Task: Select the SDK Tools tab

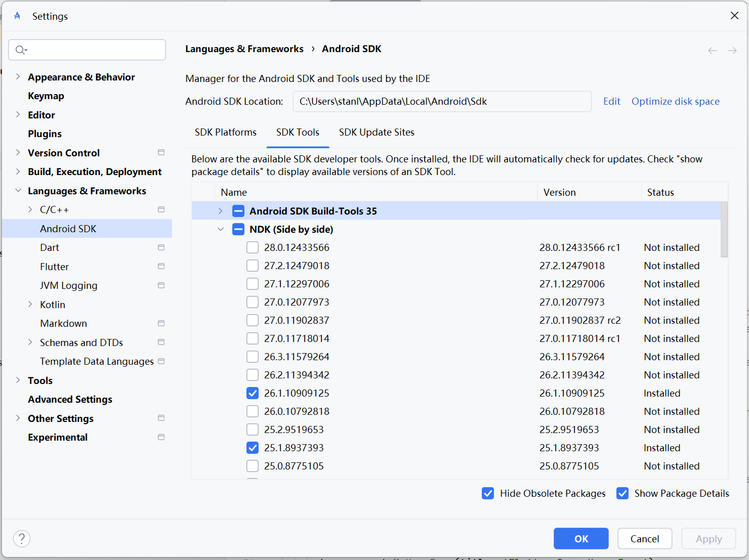Action: [x=298, y=133]
